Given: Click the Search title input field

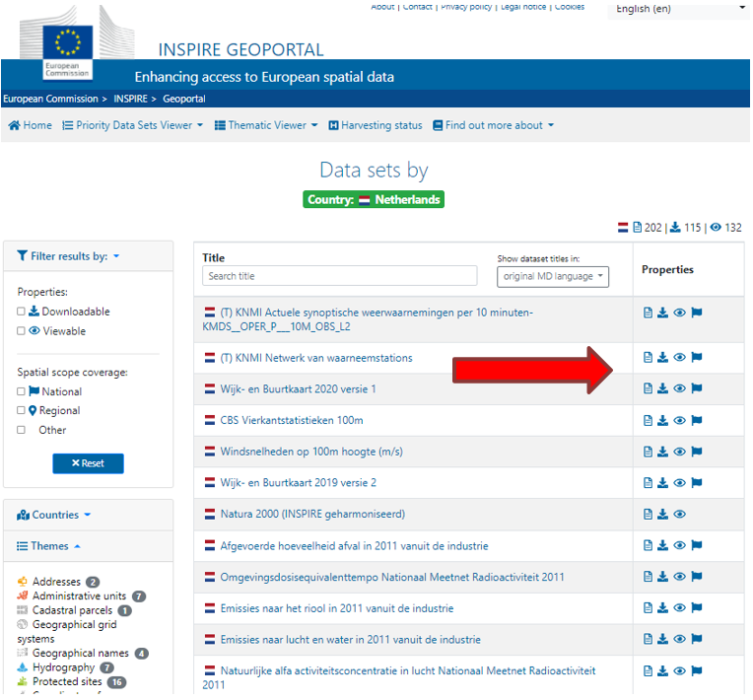Looking at the screenshot, I should [339, 276].
